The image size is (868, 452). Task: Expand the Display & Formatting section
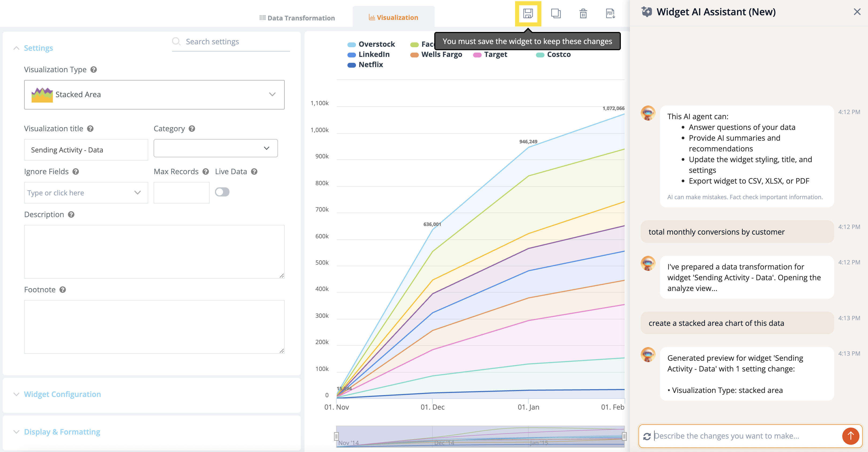(62, 432)
